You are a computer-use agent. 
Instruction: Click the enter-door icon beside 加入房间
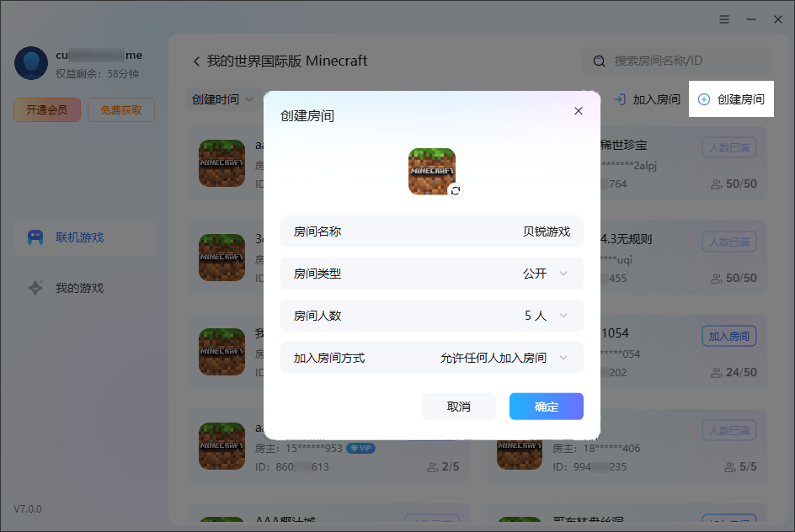pyautogui.click(x=620, y=99)
